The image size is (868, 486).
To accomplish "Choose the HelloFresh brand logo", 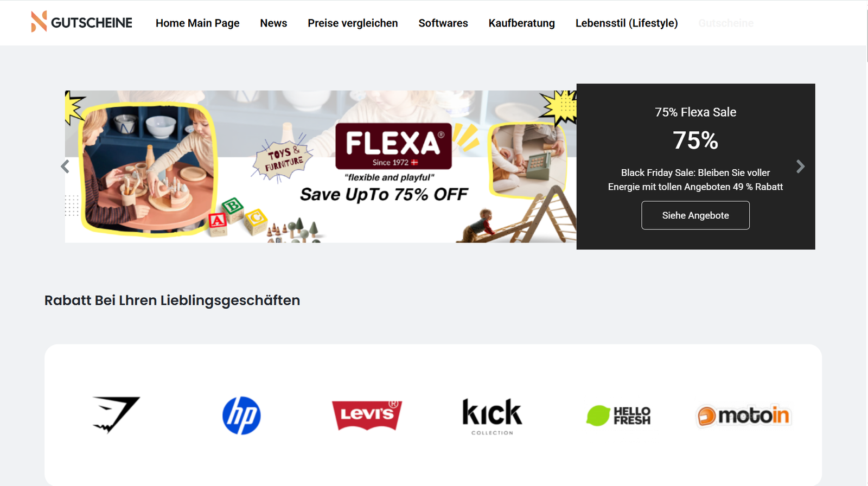I will [618, 415].
